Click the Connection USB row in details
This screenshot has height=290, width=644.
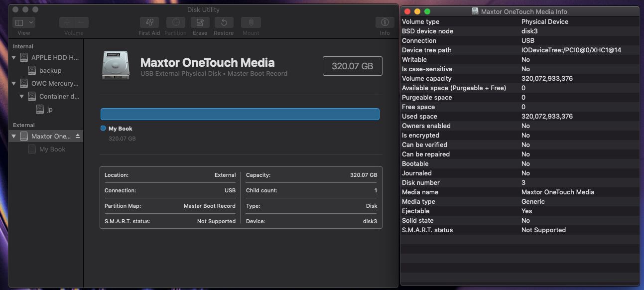[170, 190]
